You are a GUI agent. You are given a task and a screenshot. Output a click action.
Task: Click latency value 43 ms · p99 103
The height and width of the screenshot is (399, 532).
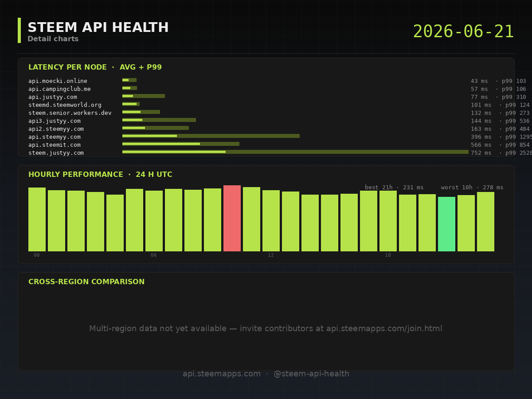[x=498, y=81]
